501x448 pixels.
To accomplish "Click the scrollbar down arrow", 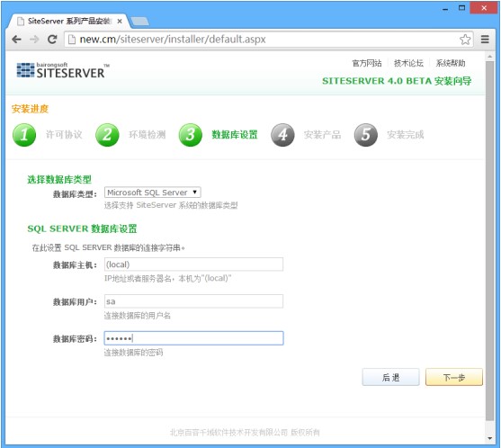I will 489,438.
